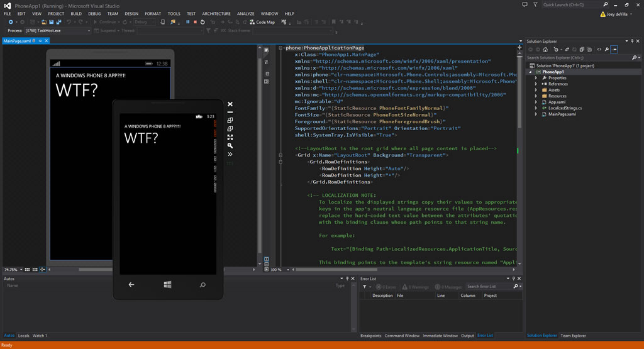Switch to the Immediate Window tab
The height and width of the screenshot is (349, 644).
(440, 335)
